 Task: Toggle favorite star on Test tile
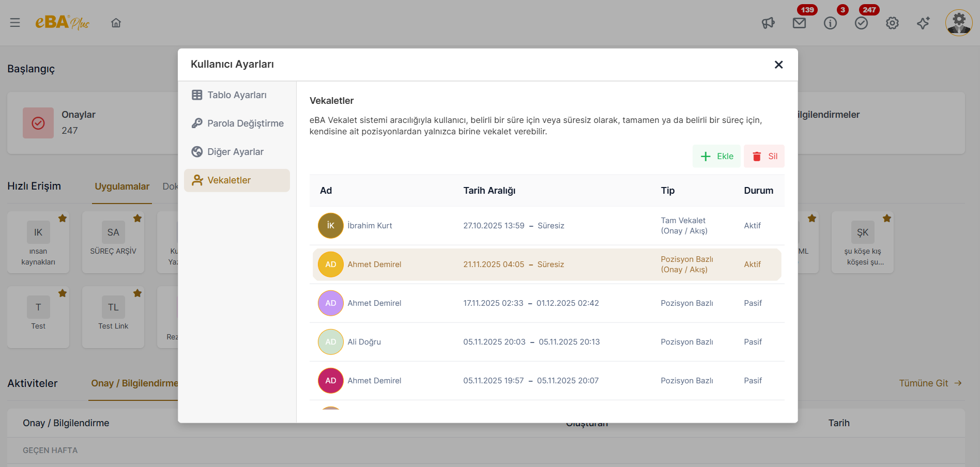pos(63,293)
